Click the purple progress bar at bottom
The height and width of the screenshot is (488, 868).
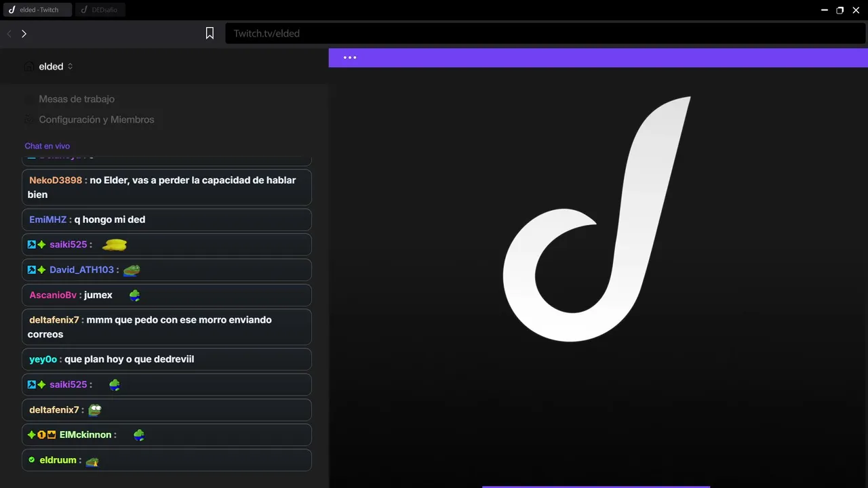coord(596,487)
